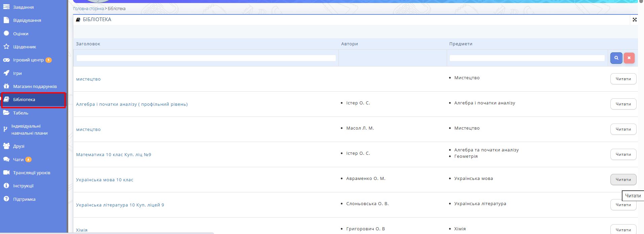Image resolution: width=644 pixels, height=234 pixels.
Task: Click the rocket icon for Ігри
Action: (x=6, y=73)
